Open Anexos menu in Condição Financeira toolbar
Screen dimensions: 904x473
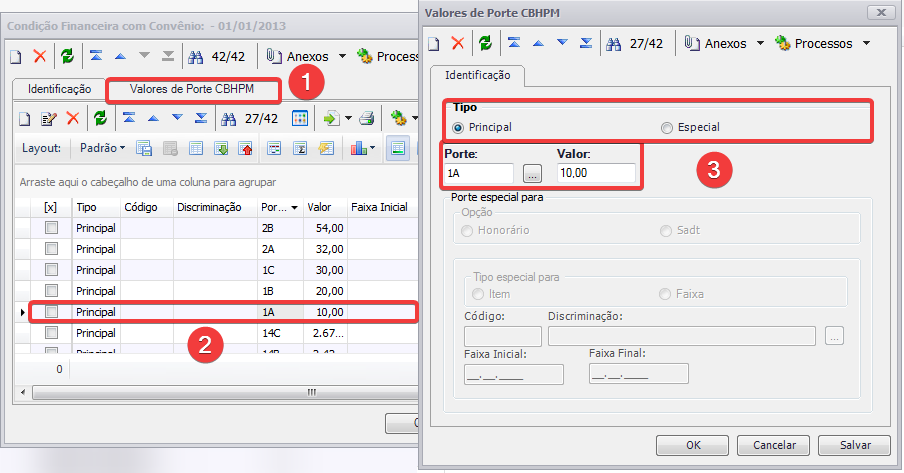tap(298, 57)
